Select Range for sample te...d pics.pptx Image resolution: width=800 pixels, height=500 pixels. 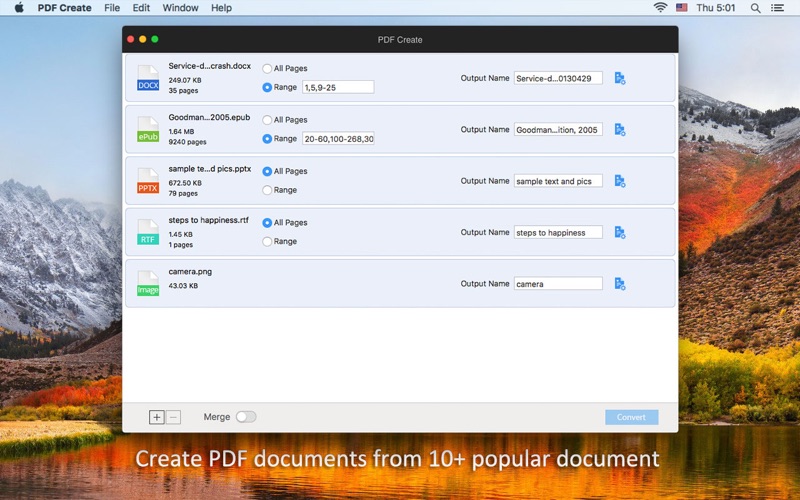tap(267, 190)
